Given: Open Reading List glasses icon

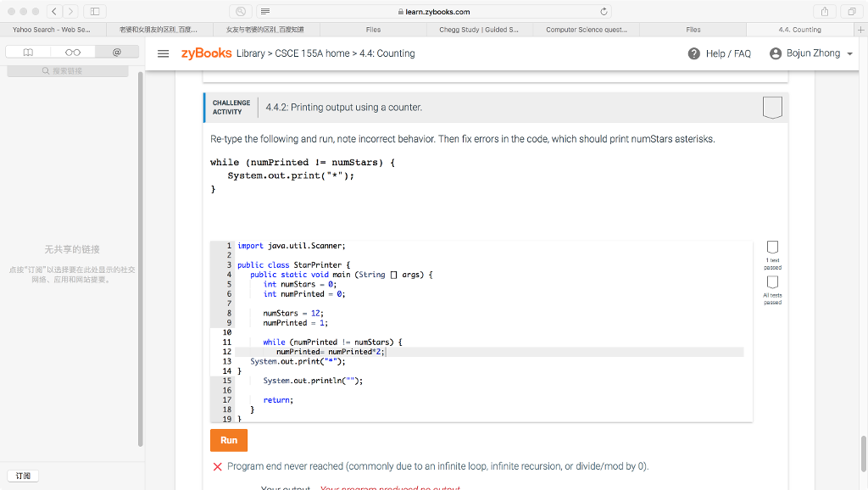Looking at the screenshot, I should [x=73, y=52].
